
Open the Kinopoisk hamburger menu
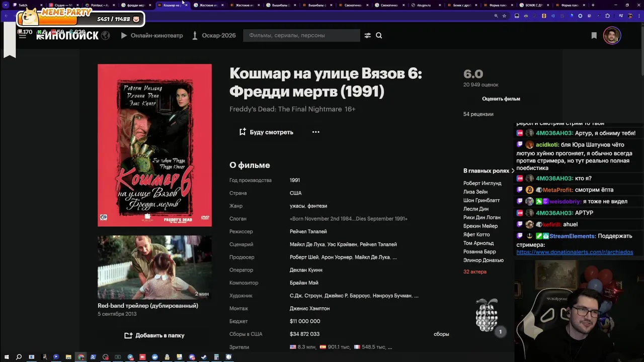(22, 36)
